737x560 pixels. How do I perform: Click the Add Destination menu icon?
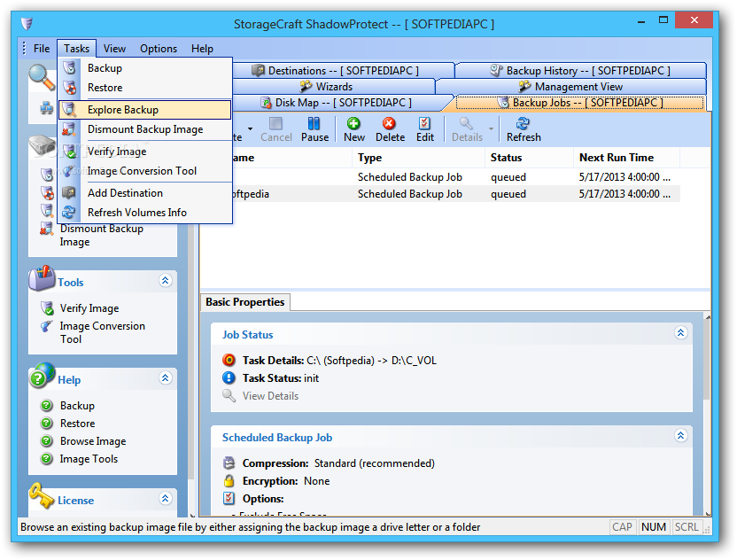click(69, 193)
